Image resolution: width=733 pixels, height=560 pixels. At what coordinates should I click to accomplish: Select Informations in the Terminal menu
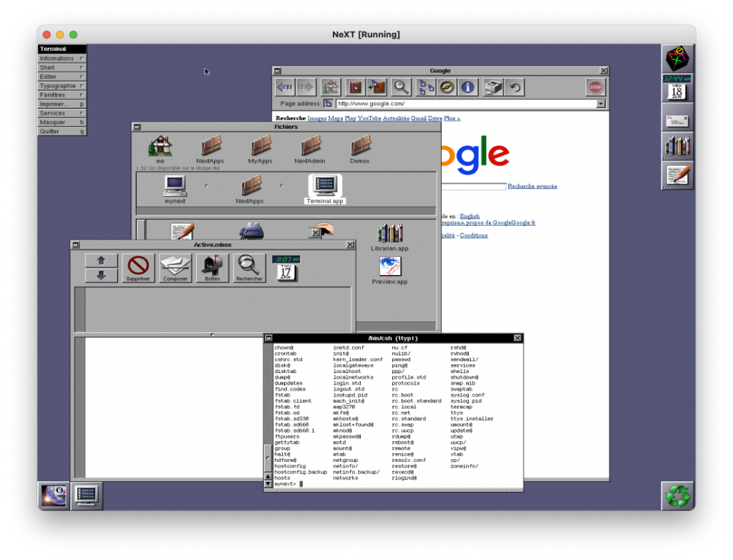coord(60,58)
